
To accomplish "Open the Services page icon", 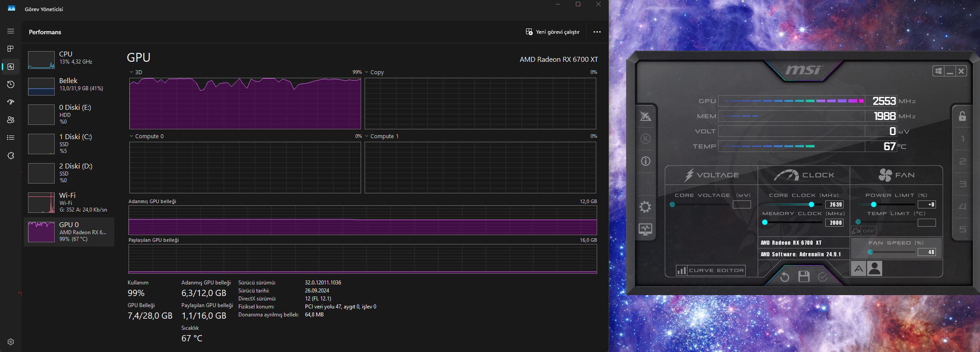I will [11, 156].
